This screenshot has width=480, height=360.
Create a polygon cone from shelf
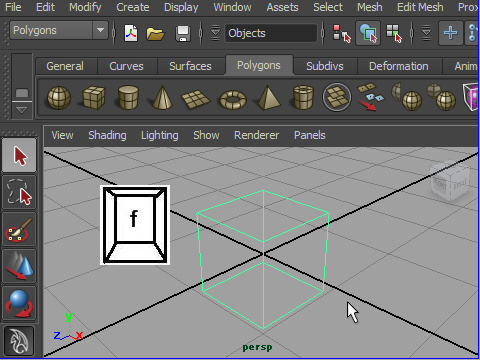pos(162,98)
